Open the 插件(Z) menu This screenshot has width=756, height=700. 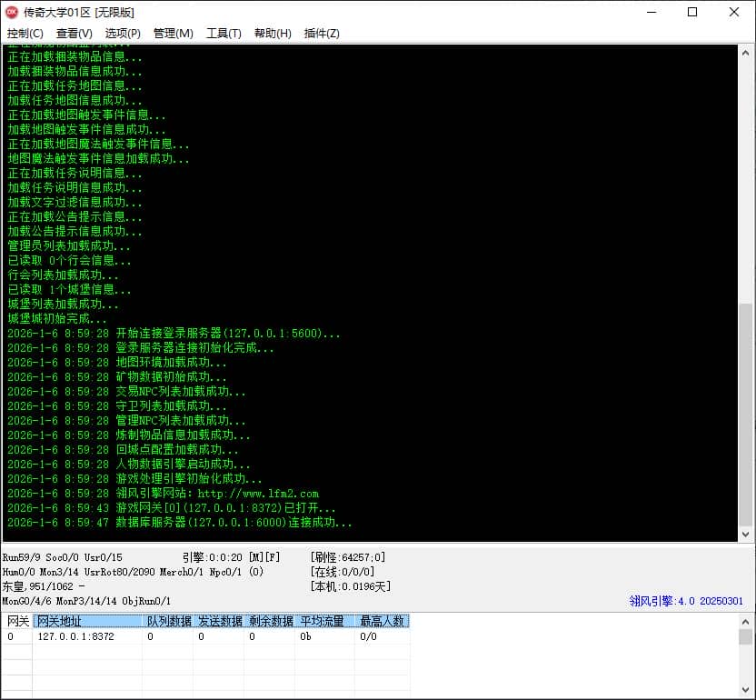point(322,34)
